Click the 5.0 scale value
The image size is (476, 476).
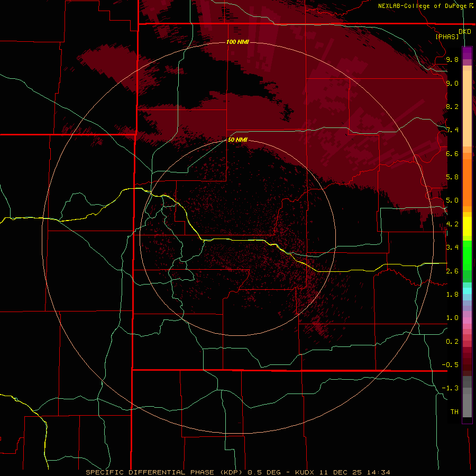point(452,200)
